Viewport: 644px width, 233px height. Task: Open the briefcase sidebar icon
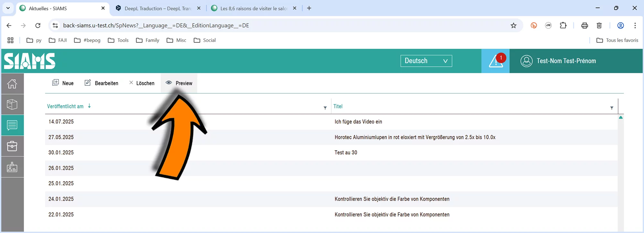point(12,146)
